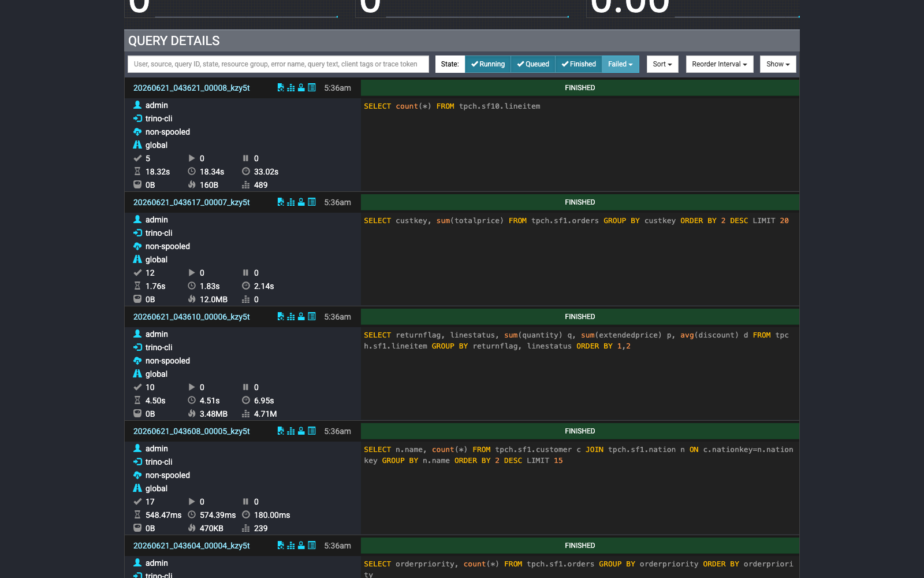924x578 pixels.
Task: Open the bar-chart icon for query 00004
Action: 291,546
